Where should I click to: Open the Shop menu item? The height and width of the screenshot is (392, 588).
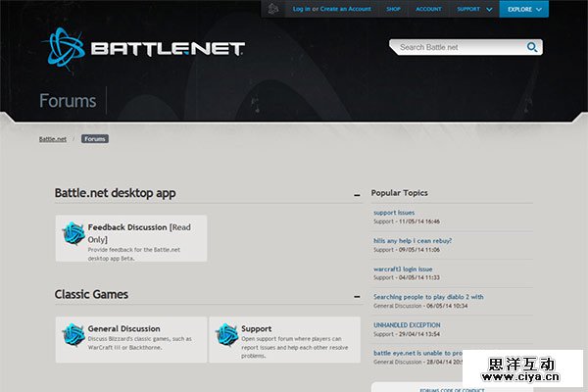coord(393,9)
